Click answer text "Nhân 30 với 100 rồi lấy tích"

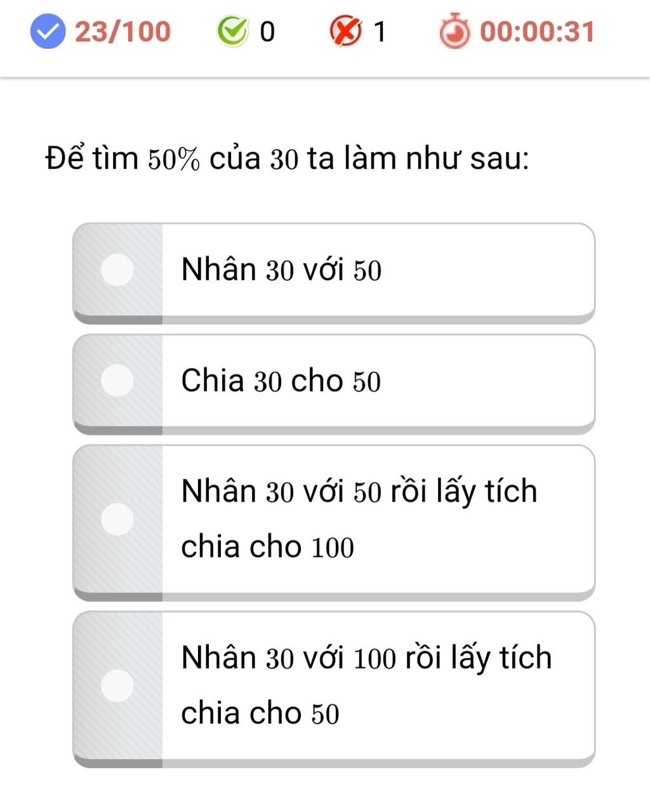[366, 658]
